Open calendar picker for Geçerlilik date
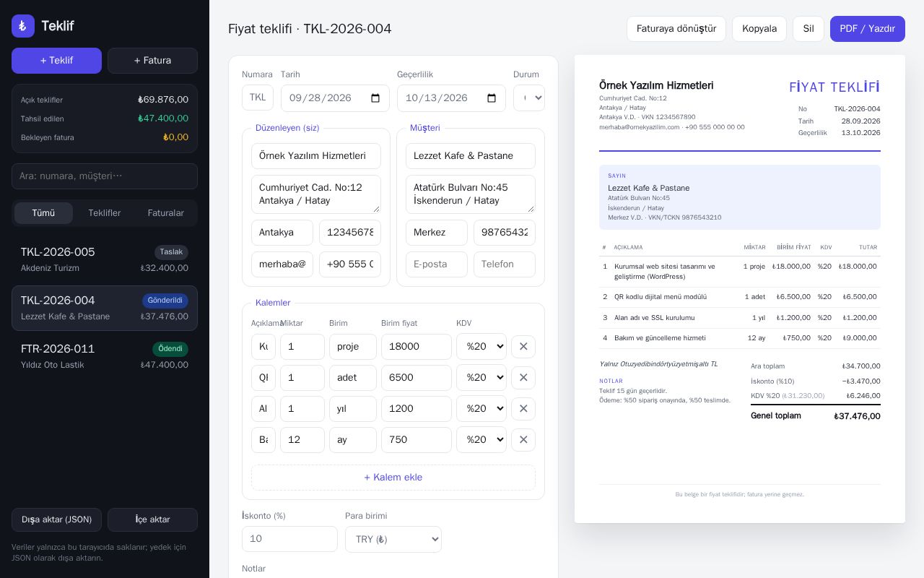The height and width of the screenshot is (578, 924). click(492, 98)
